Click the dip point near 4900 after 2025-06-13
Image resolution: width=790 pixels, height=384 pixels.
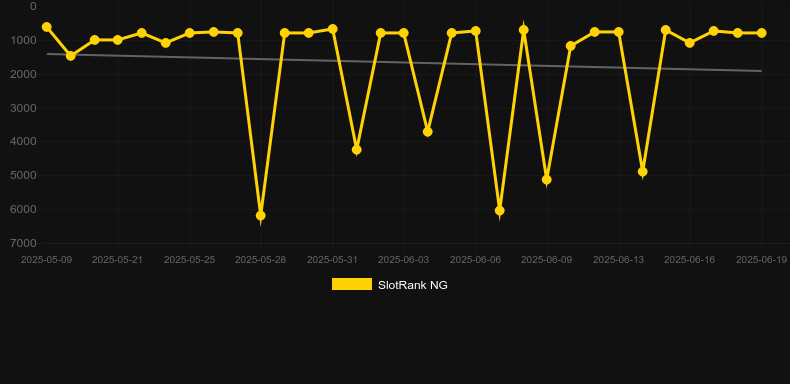coord(642,172)
